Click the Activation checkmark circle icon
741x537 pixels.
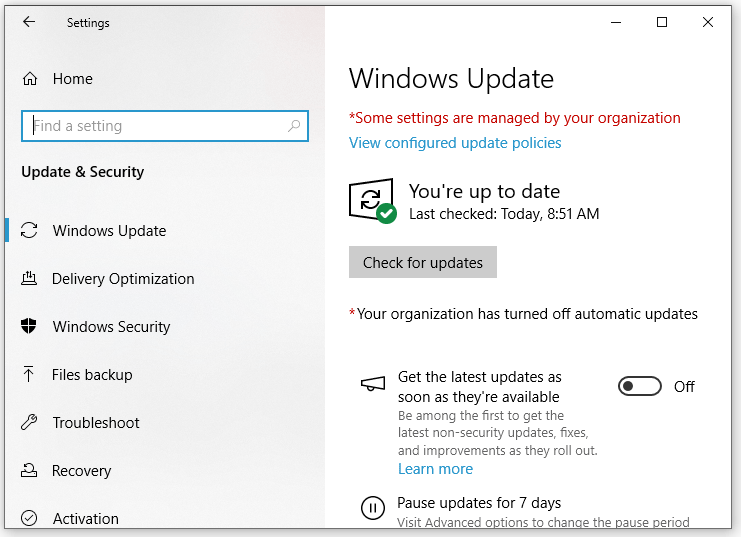pyautogui.click(x=29, y=518)
